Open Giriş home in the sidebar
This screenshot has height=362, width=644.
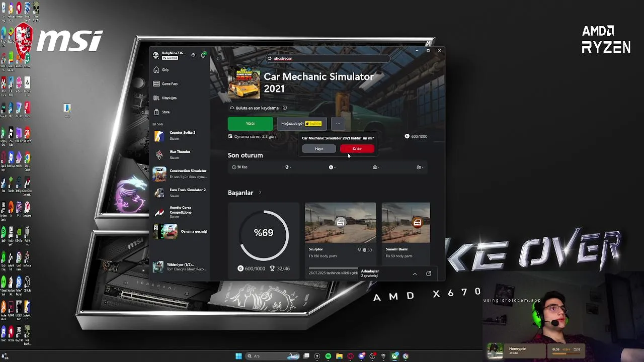click(180, 70)
